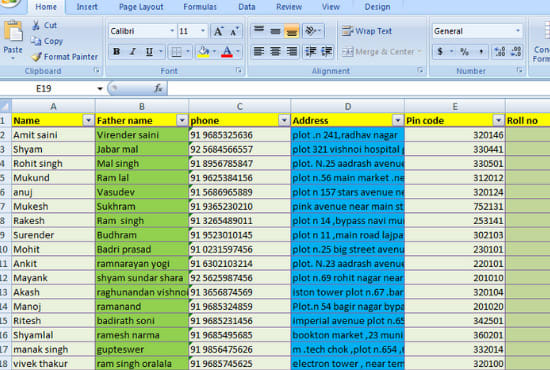Select cell containing Badri prasad

pyautogui.click(x=142, y=249)
